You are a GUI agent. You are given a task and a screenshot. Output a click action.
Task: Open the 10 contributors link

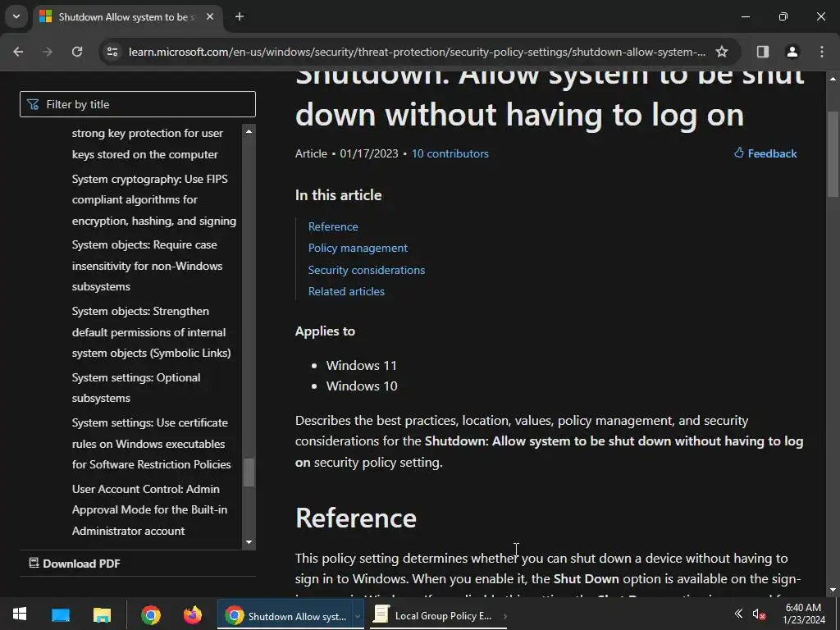coord(450,153)
